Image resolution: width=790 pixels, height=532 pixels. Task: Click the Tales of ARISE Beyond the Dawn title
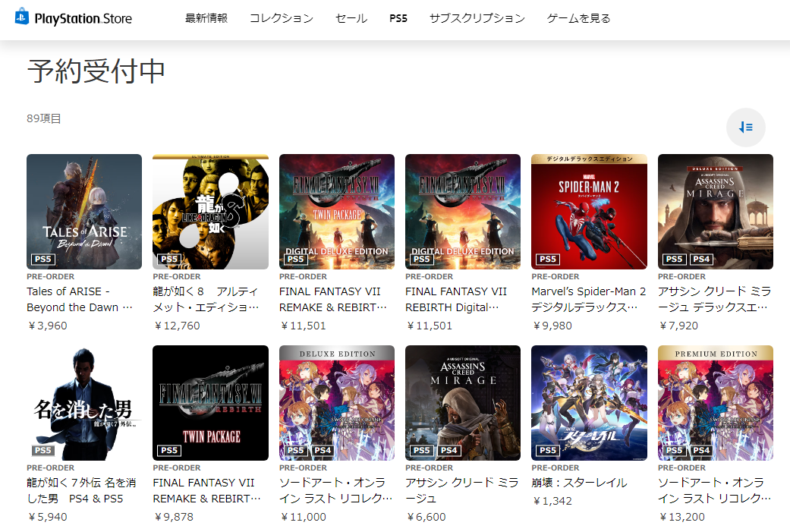point(80,299)
